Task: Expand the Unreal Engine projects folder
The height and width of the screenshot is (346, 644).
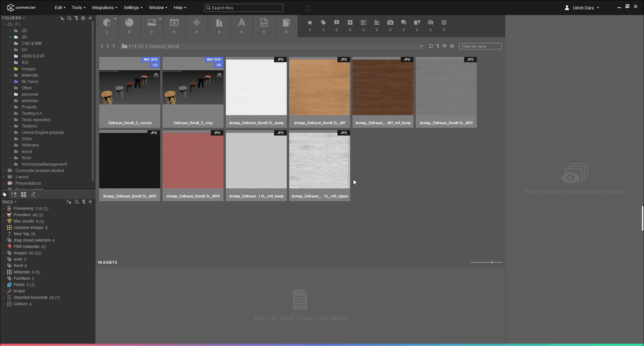Action: pos(10,133)
